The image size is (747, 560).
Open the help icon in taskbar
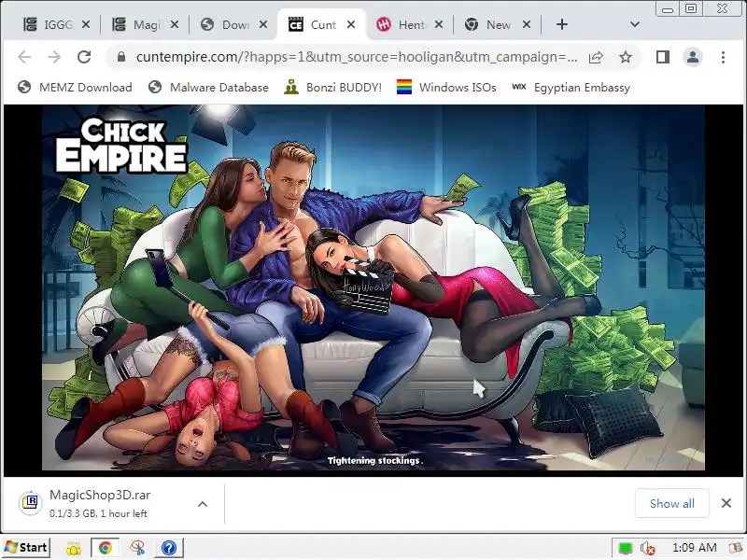point(169,549)
